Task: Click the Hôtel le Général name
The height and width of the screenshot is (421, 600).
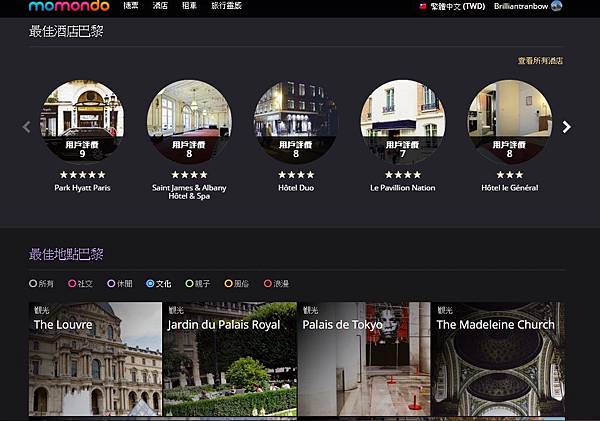Action: click(x=509, y=188)
